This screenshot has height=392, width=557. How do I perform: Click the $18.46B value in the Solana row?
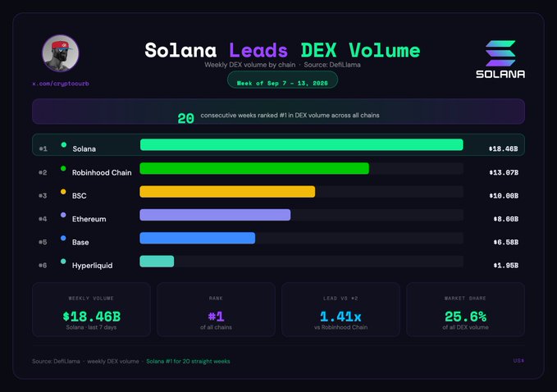coord(504,148)
